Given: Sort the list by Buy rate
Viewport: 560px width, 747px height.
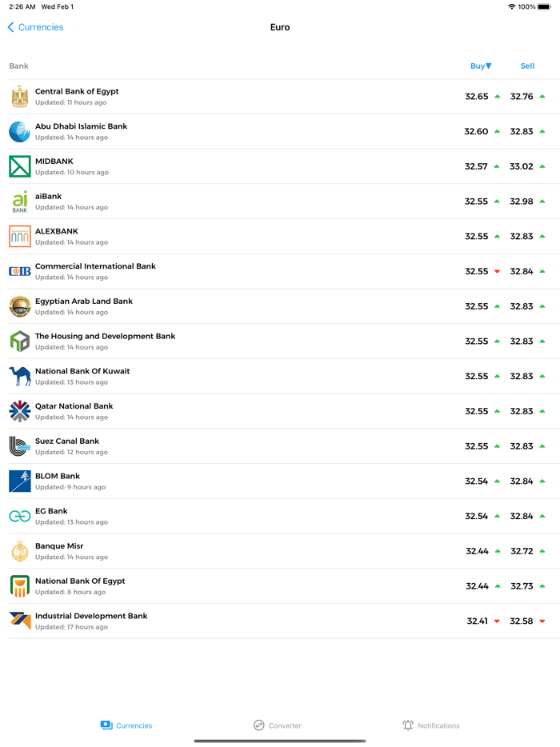Looking at the screenshot, I should coord(481,66).
